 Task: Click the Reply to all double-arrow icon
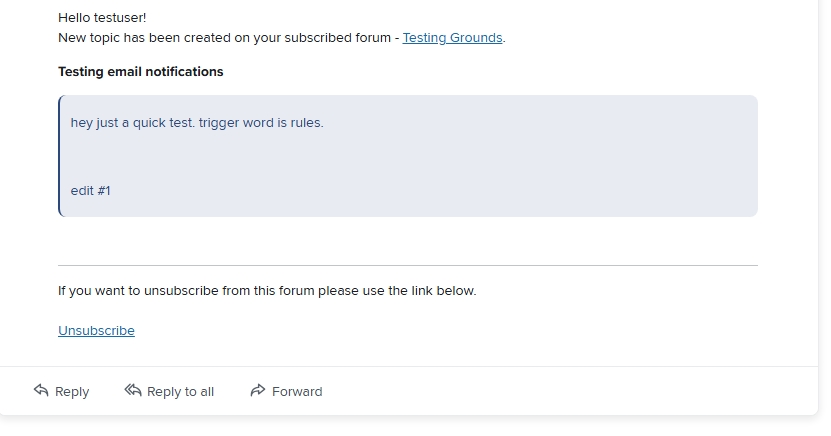pos(133,391)
